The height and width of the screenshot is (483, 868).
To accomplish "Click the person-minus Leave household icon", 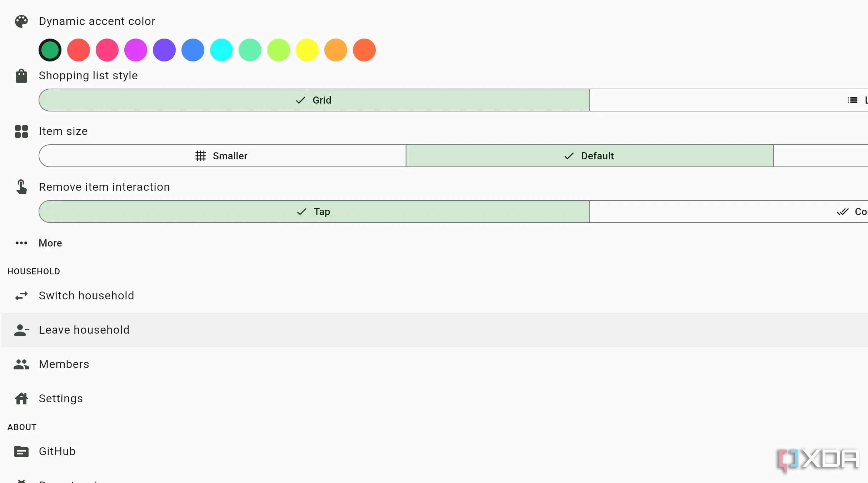I will click(21, 330).
